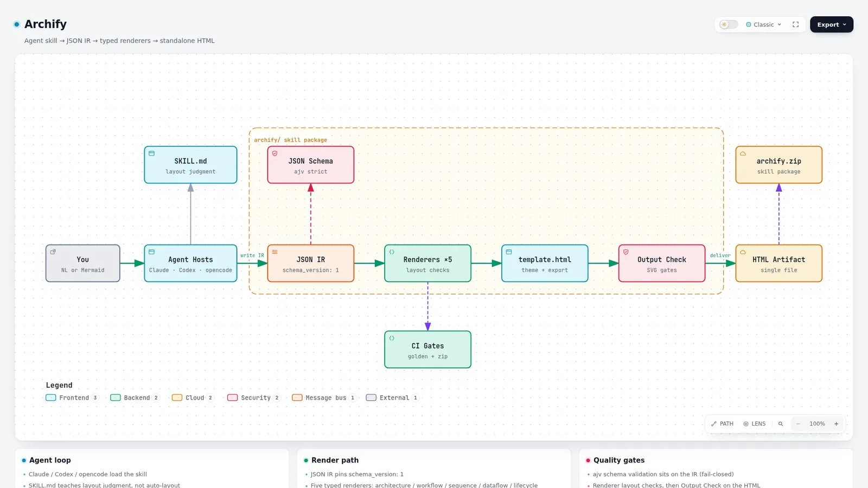Image resolution: width=868 pixels, height=488 pixels.
Task: Select the template.html node title
Action: pyautogui.click(x=545, y=260)
